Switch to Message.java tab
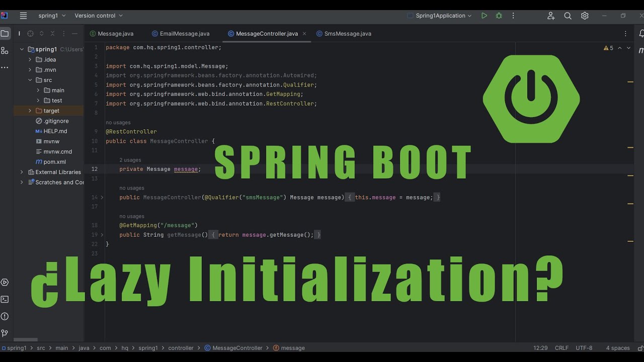The height and width of the screenshot is (362, 644). point(112,34)
